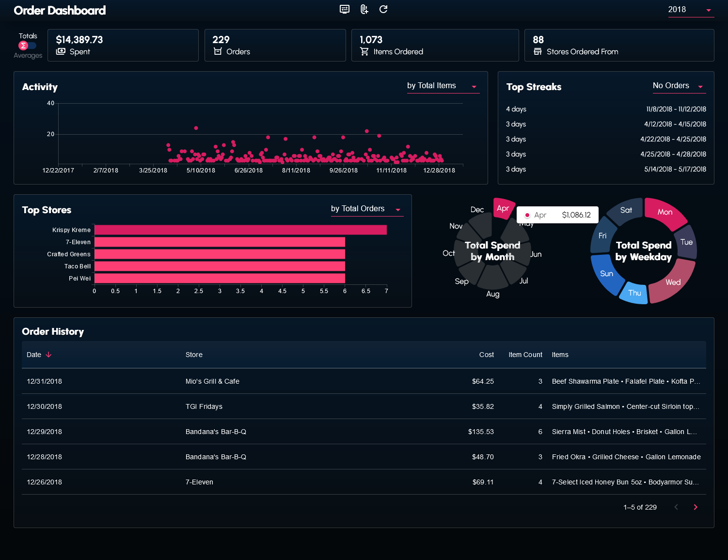Click the shopping cart icon by Items Ordered
The width and height of the screenshot is (728, 560).
(x=364, y=51)
